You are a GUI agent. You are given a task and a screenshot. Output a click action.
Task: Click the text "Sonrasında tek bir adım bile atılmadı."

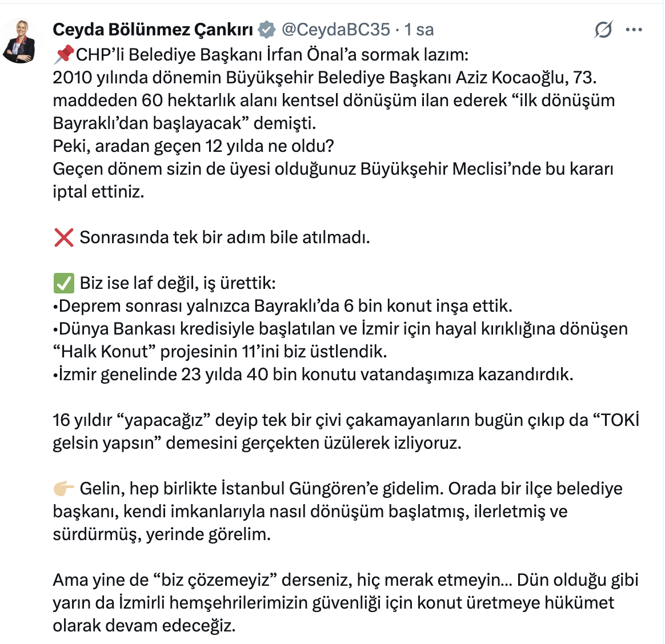click(x=225, y=238)
